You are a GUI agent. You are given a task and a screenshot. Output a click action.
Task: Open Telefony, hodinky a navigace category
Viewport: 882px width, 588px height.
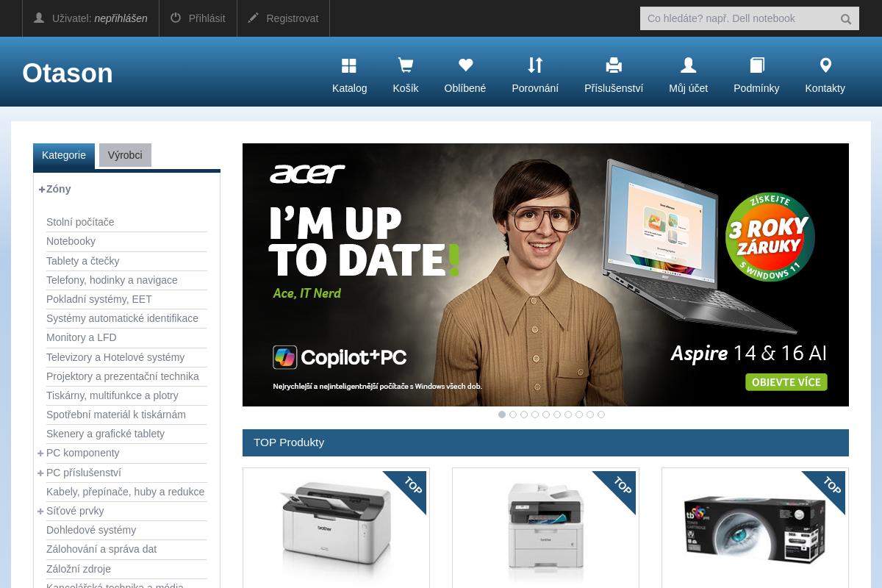click(x=112, y=280)
